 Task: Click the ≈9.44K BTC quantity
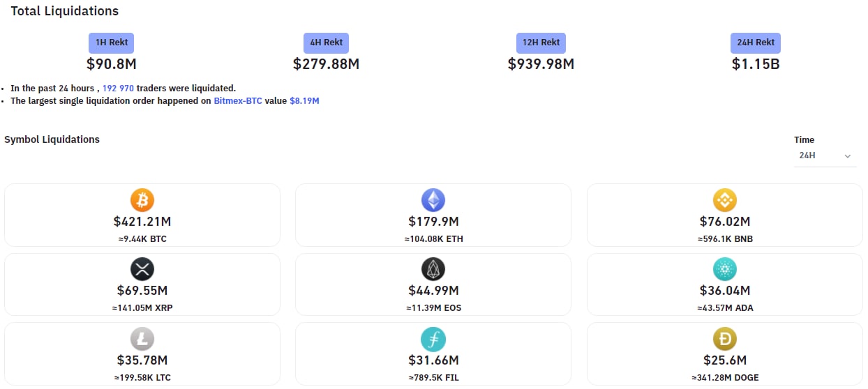click(x=142, y=239)
